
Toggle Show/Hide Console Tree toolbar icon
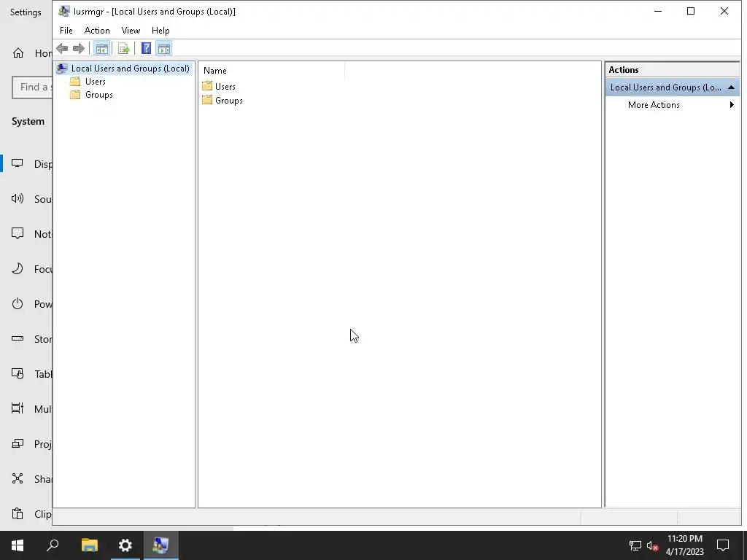(101, 49)
